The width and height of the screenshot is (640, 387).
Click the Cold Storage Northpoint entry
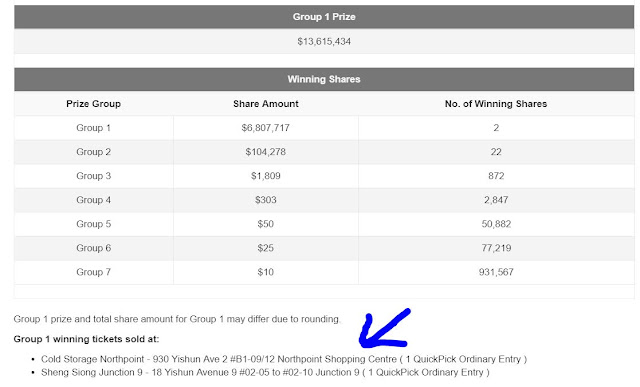pyautogui.click(x=284, y=359)
